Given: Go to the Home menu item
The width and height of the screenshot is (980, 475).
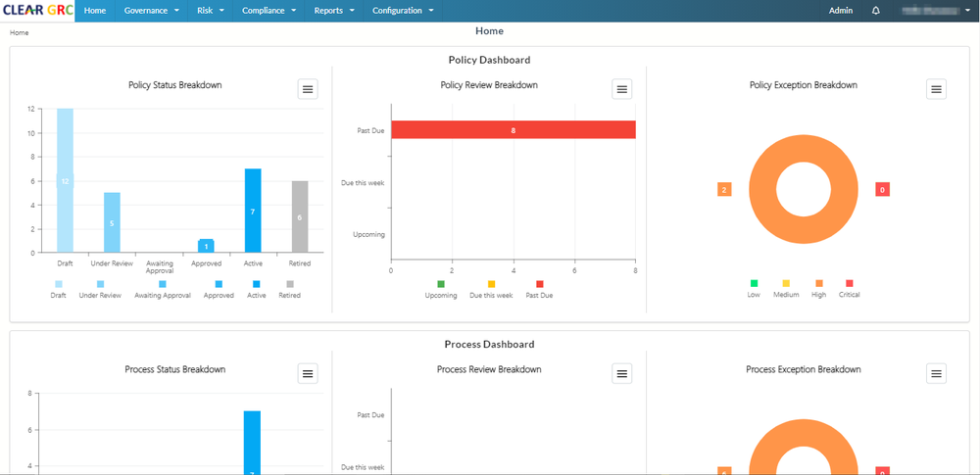Looking at the screenshot, I should point(95,11).
